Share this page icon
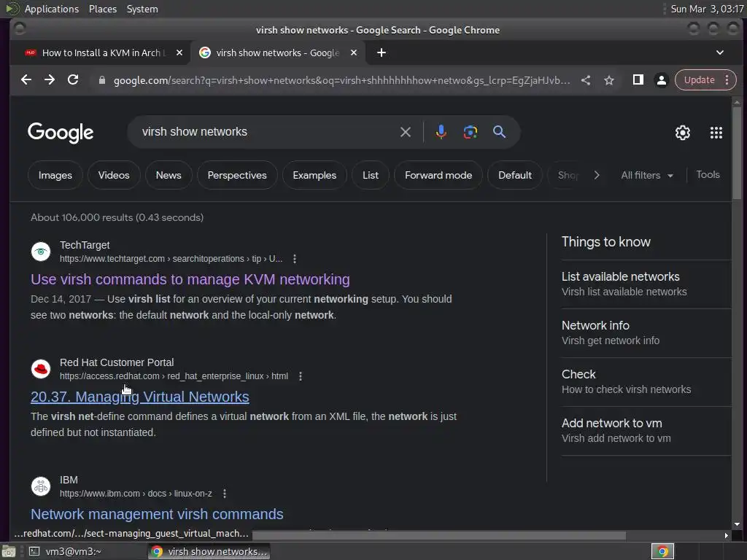Screen dimensions: 747x560 586,80
